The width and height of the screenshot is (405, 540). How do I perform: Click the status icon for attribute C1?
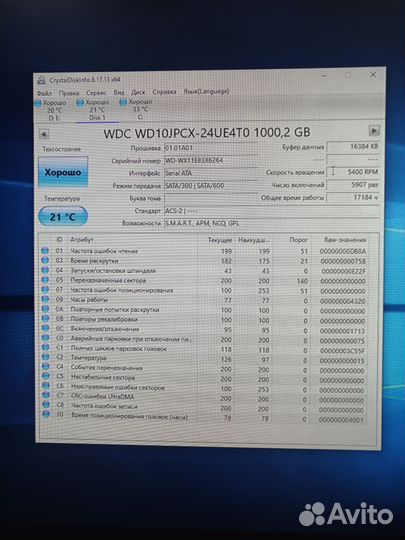[x=45, y=347]
